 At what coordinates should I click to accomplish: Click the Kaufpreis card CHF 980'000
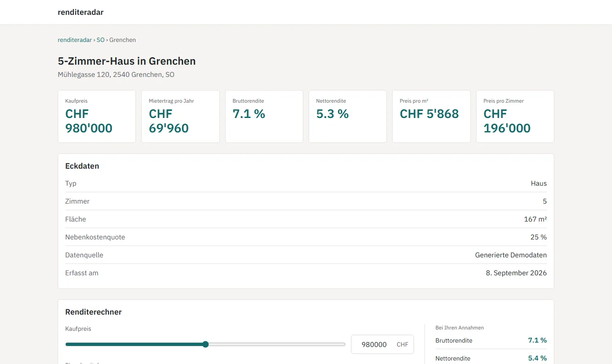click(97, 116)
